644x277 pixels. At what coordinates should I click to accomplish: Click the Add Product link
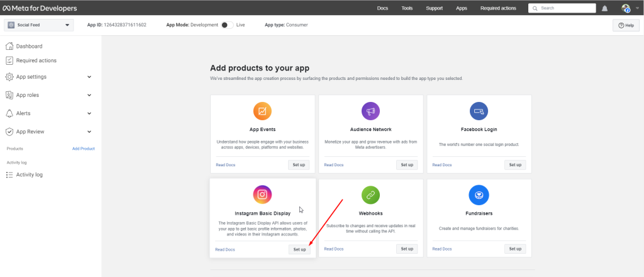click(x=84, y=149)
